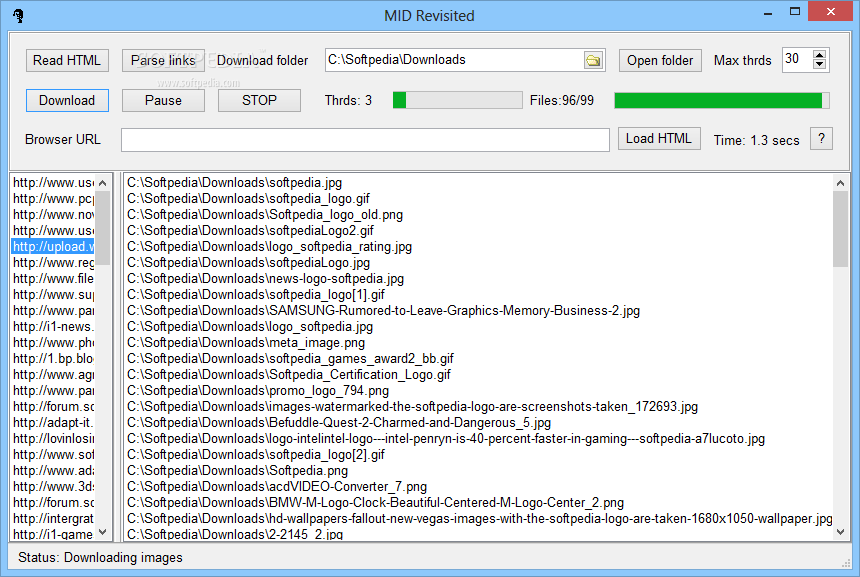Select the http://www.nov URL entry
This screenshot has height=577, width=860.
coord(53,215)
